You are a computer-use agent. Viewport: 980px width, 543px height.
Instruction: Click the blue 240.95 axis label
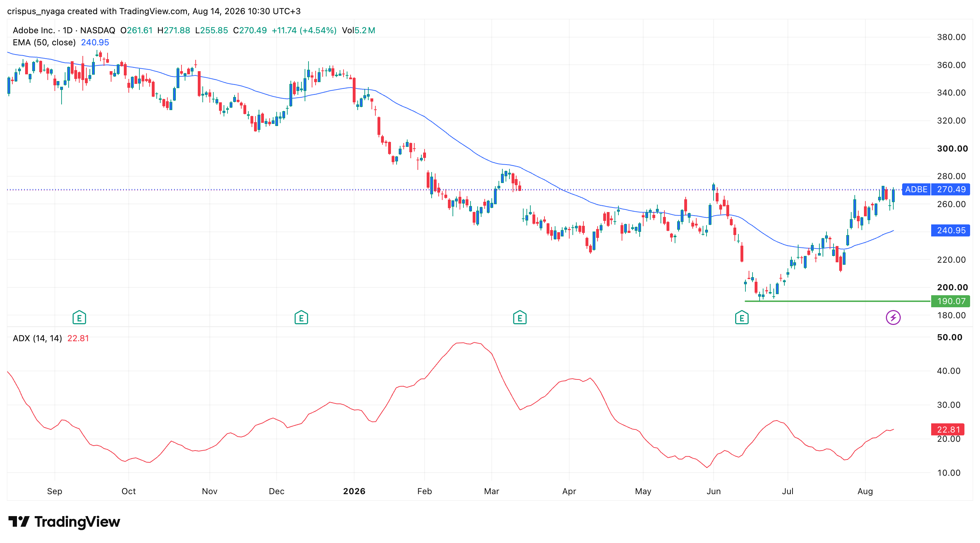point(950,230)
